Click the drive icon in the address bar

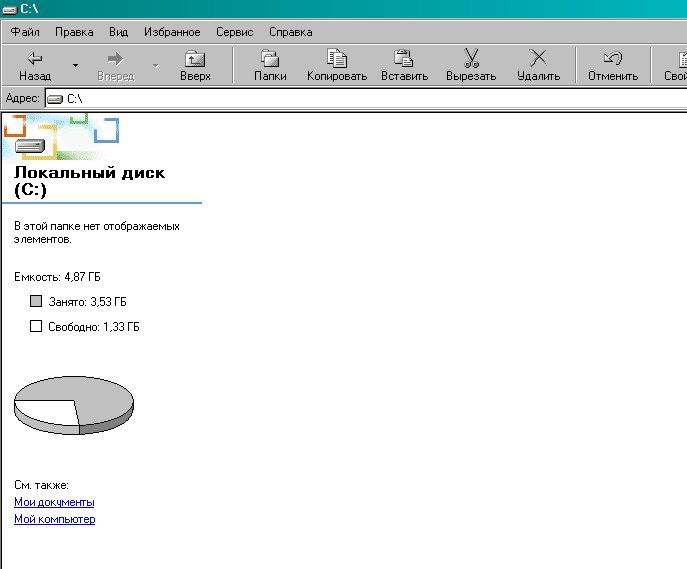[x=55, y=99]
